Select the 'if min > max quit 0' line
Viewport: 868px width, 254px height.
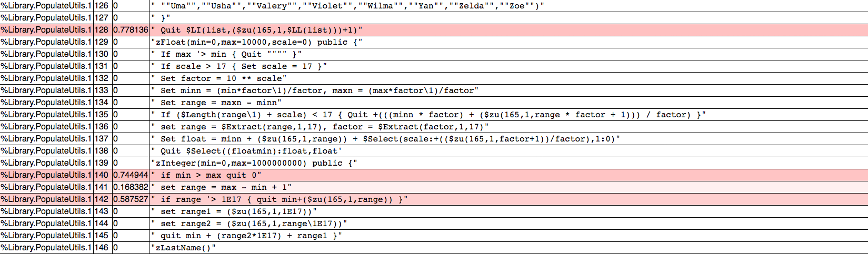coord(206,175)
